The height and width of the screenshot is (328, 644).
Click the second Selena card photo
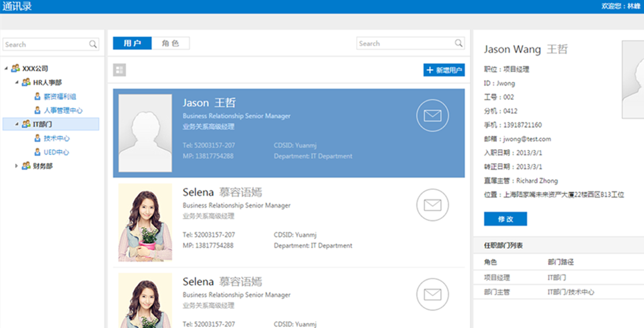145,300
